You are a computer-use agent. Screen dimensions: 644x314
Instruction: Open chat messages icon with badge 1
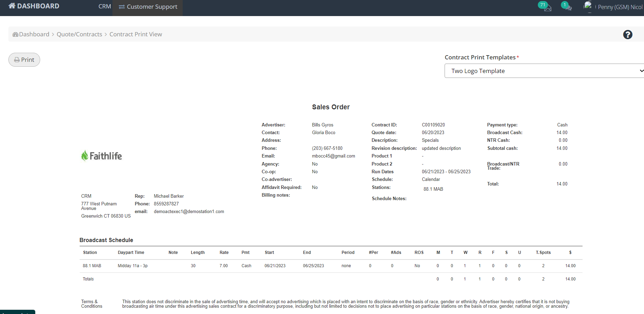point(566,6)
